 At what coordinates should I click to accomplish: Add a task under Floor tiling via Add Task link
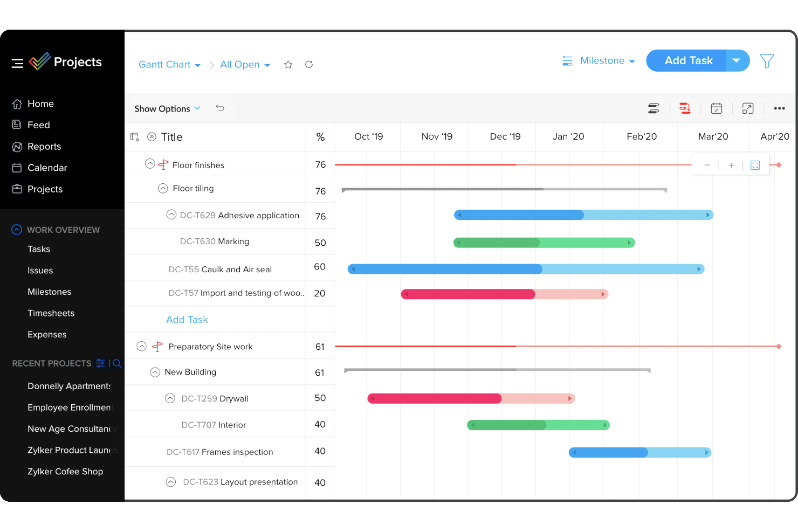click(187, 319)
